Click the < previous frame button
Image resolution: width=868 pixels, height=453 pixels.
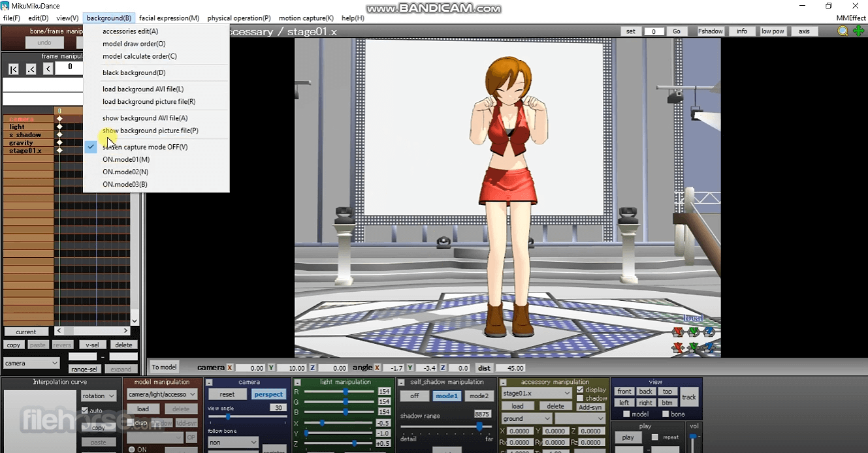(48, 69)
